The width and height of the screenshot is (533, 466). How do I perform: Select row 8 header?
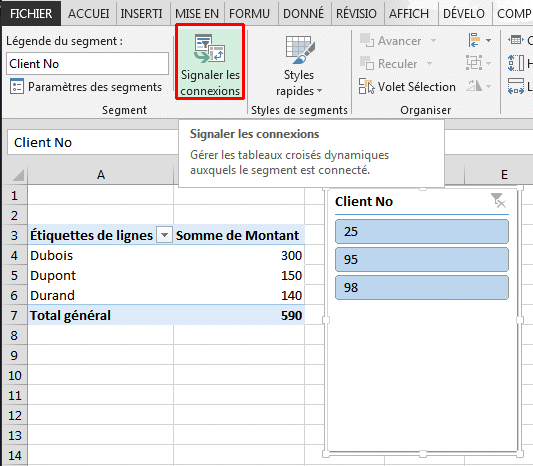pyautogui.click(x=14, y=335)
